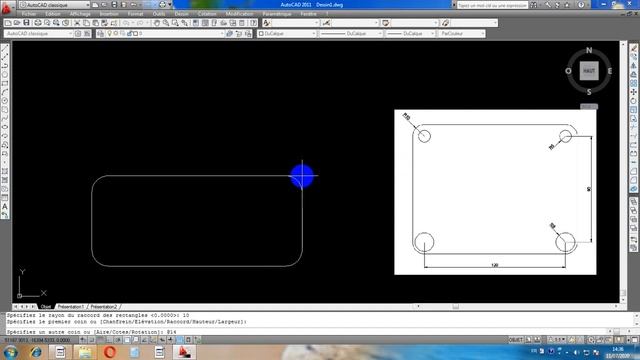Expand the layer list dropdown
The width and height of the screenshot is (640, 360).
(221, 33)
